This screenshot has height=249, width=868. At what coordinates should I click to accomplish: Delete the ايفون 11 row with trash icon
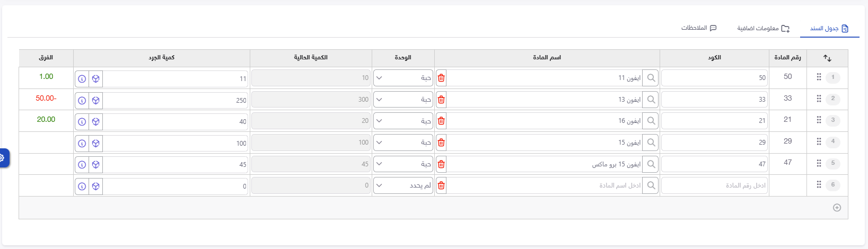441,78
